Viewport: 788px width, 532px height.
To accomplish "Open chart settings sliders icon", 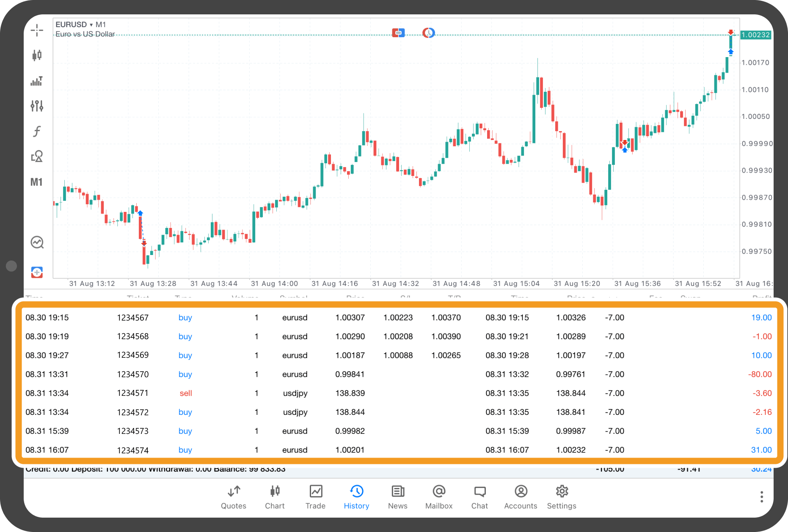I will [37, 106].
